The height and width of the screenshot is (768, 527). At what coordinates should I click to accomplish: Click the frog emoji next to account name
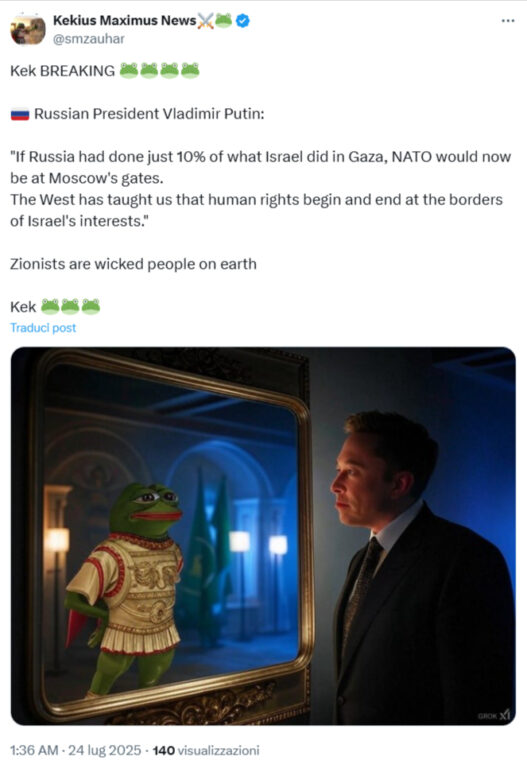click(x=224, y=20)
